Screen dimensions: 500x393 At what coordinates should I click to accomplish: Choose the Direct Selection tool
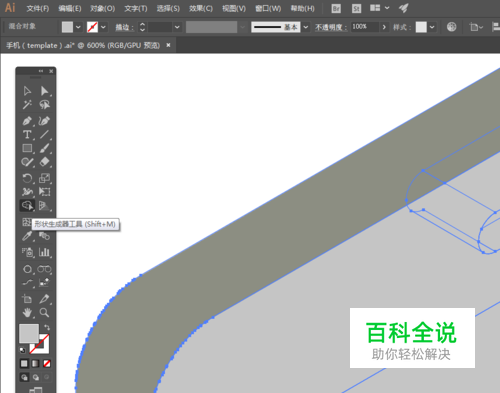tap(44, 91)
